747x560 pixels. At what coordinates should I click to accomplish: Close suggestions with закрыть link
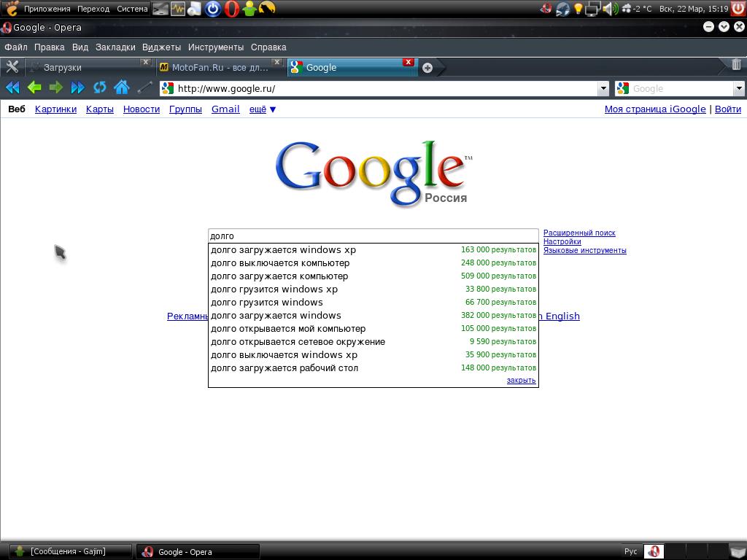pos(521,380)
